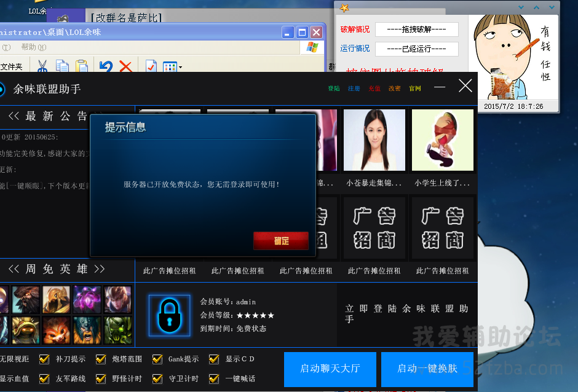This screenshot has width=578, height=392.
Task: Click the 注册 link in top navigation
Action: click(x=354, y=88)
